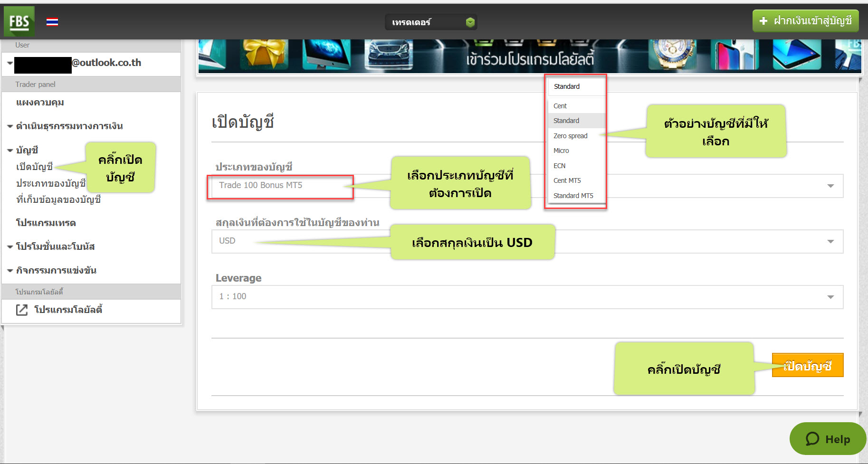Screen dimensions: 868x464
Task: Expand กิจกรรมการแข่งขัน sidebar section
Action: 56,271
